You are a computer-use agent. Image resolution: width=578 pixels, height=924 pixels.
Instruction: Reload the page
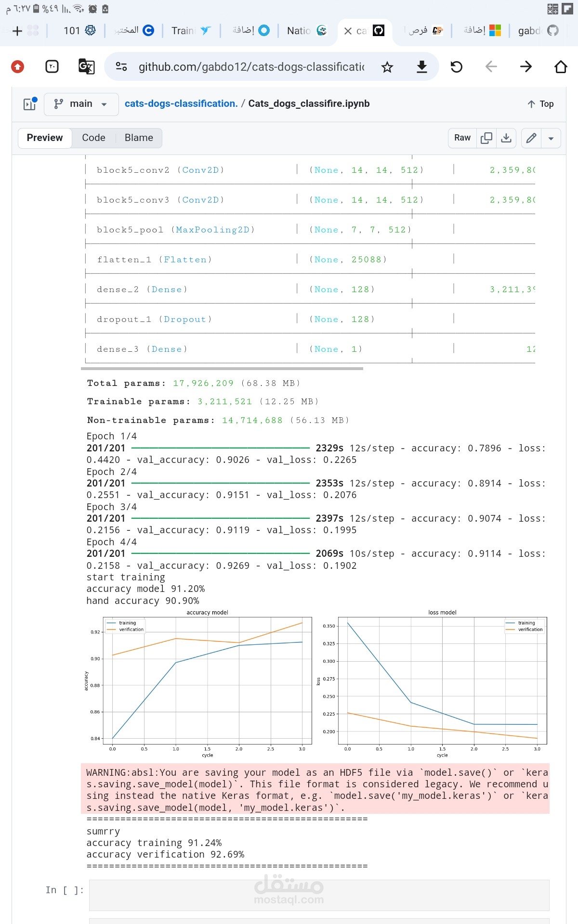tap(457, 66)
